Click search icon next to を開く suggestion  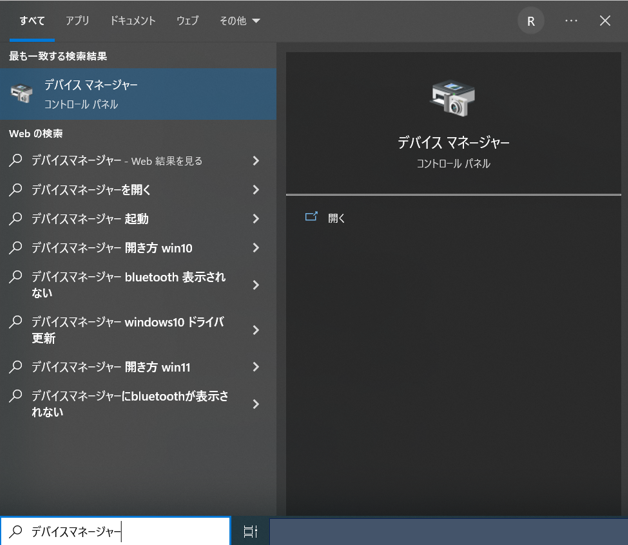[16, 189]
